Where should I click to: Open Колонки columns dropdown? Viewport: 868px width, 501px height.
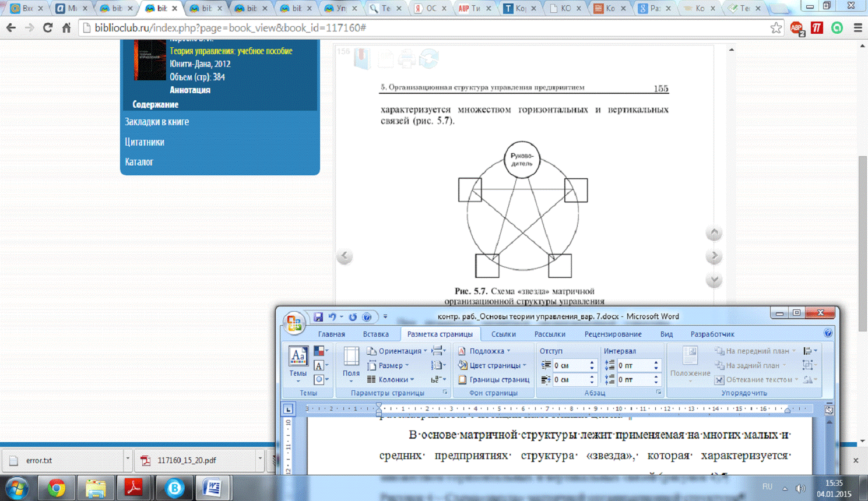393,380
